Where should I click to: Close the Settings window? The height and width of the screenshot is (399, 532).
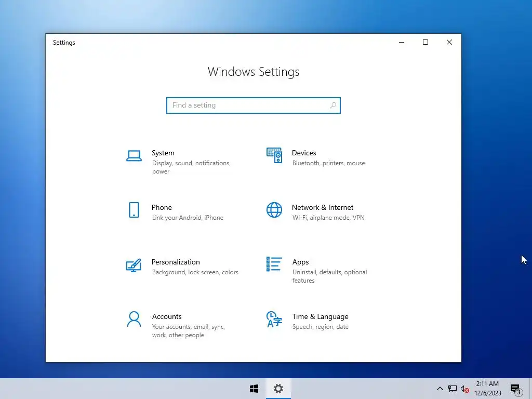pyautogui.click(x=449, y=42)
